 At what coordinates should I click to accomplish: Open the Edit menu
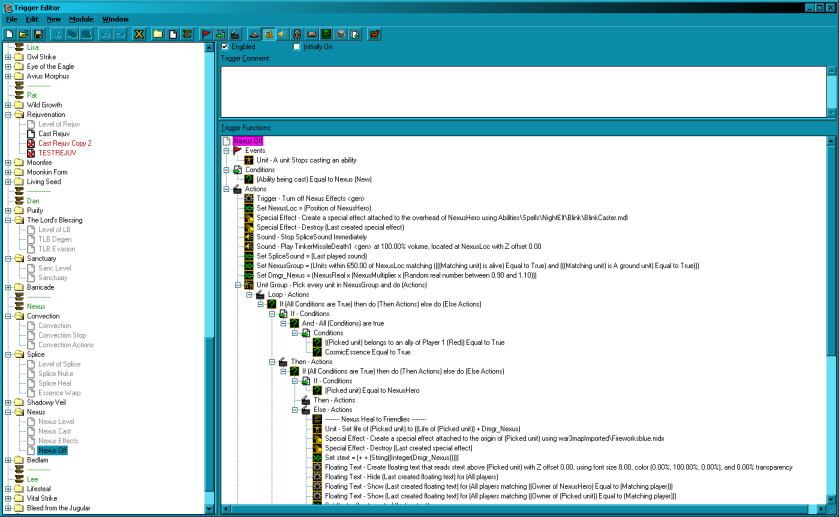point(32,19)
